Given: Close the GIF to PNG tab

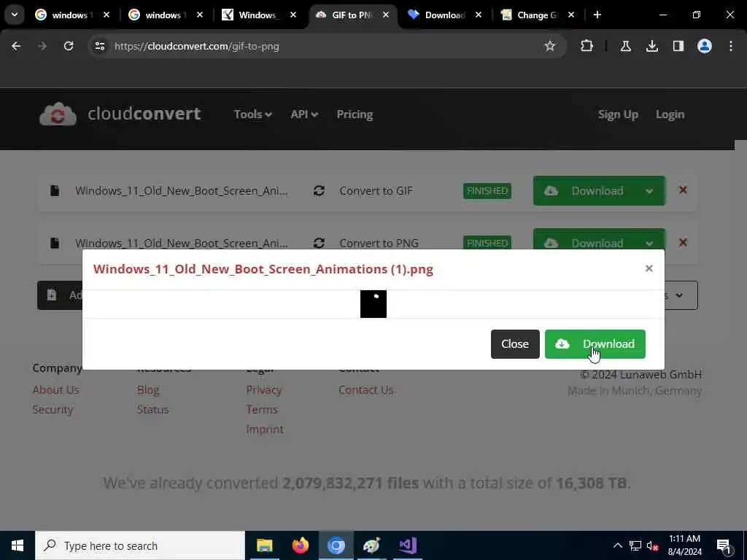Looking at the screenshot, I should coord(386,15).
